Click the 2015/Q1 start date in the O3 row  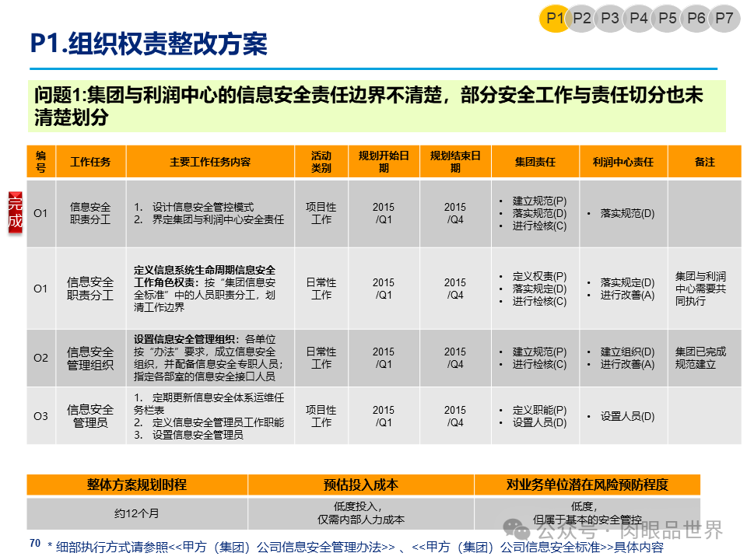click(384, 416)
